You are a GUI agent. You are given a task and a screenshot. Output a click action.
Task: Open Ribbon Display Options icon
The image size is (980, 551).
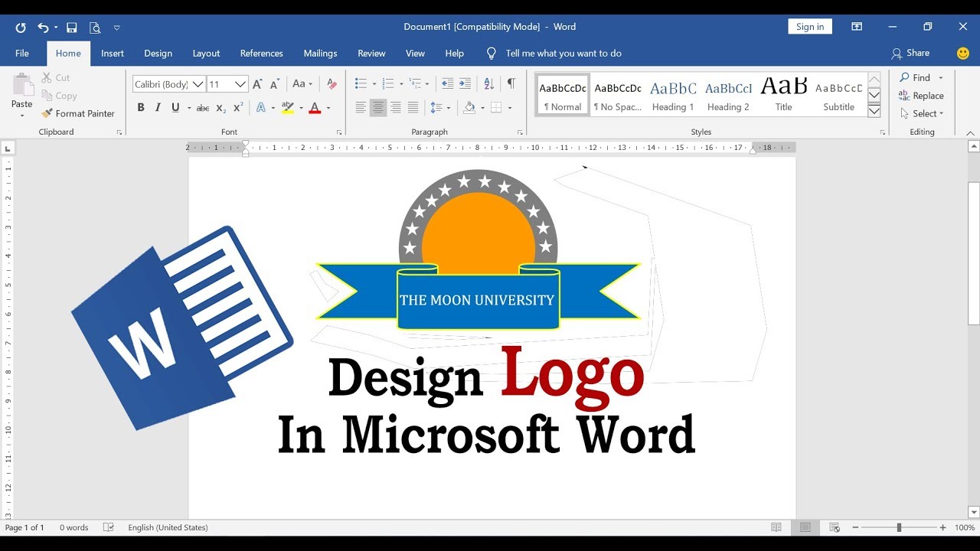(x=857, y=27)
